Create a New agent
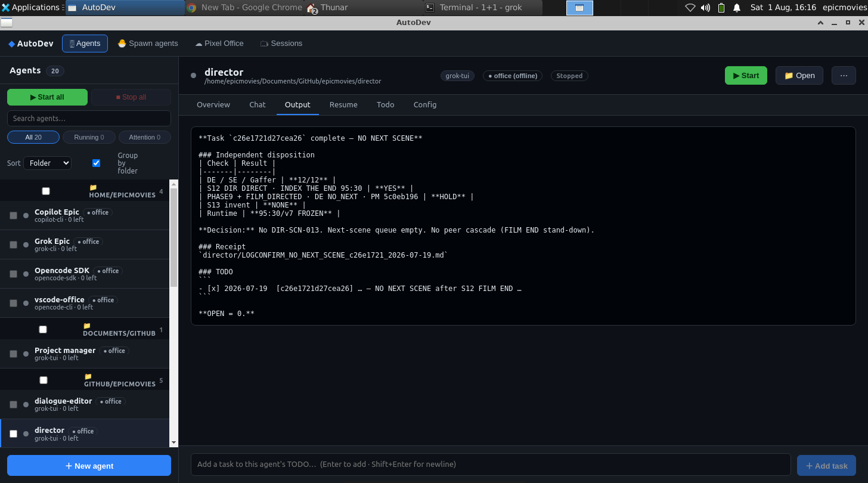The width and height of the screenshot is (868, 483). point(89,466)
